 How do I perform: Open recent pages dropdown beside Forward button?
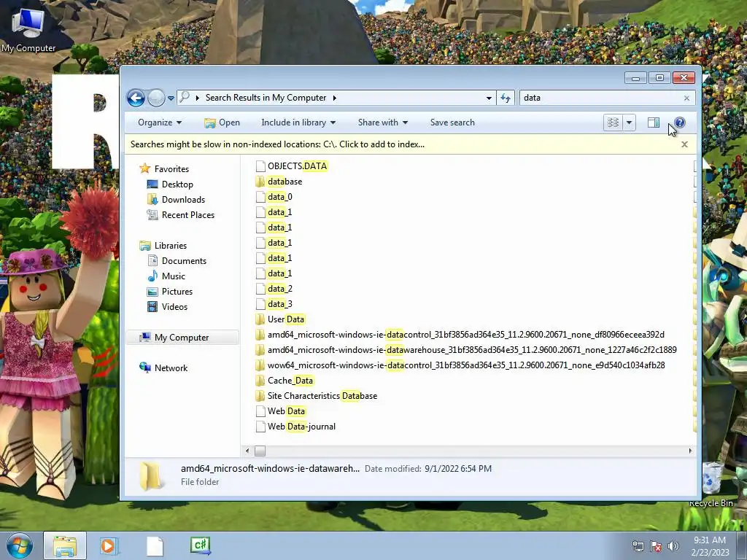(x=171, y=98)
